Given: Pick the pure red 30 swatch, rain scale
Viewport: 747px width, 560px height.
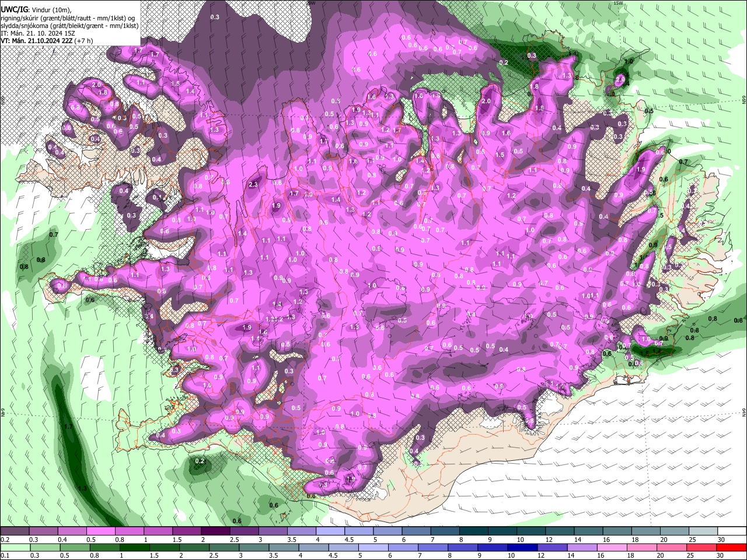Looking at the screenshot, I should [731, 548].
